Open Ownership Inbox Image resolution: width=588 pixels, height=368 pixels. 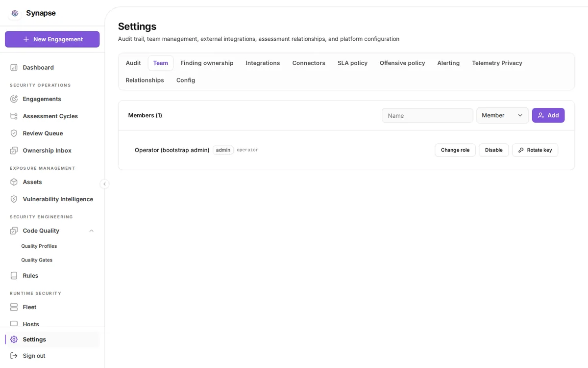(52, 150)
